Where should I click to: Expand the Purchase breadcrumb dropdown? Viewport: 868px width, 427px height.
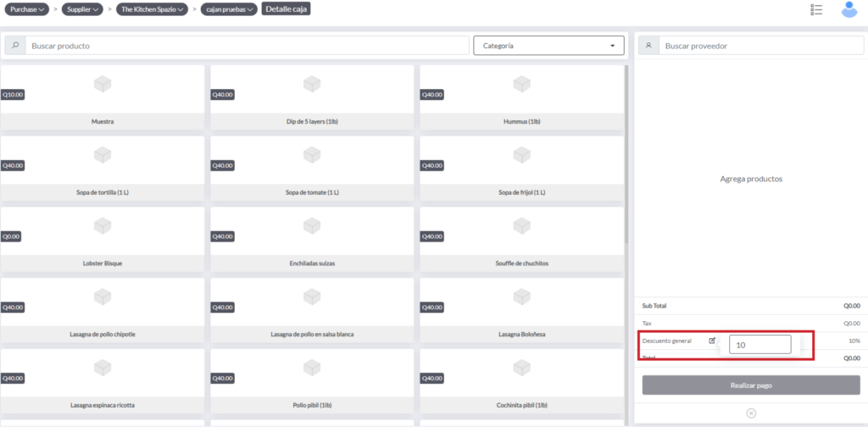click(x=28, y=9)
